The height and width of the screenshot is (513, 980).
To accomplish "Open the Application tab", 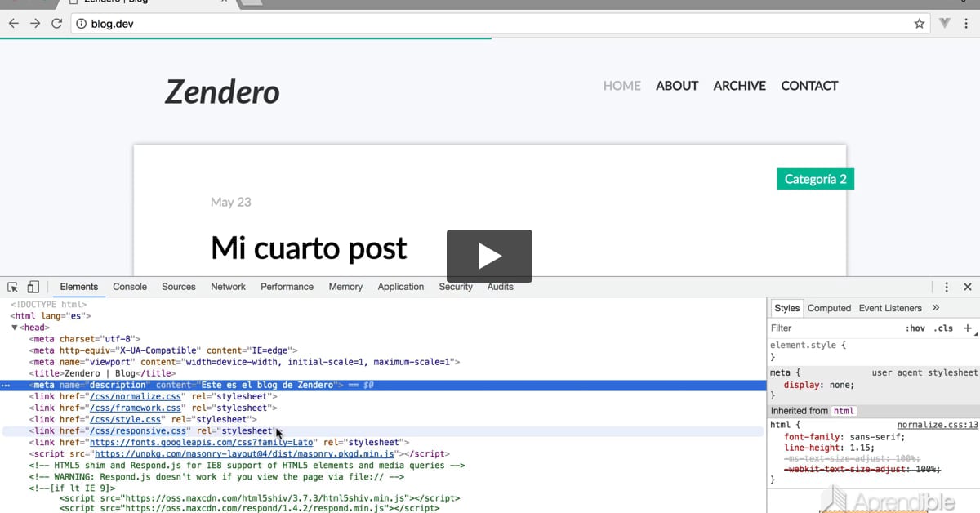I will 401,287.
